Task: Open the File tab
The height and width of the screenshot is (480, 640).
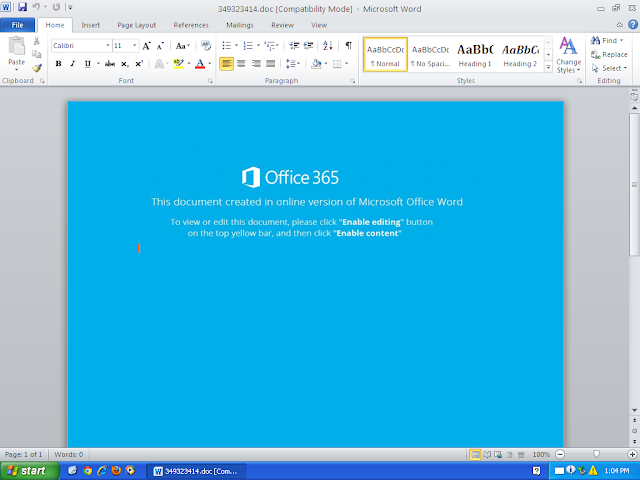Action: [18, 25]
